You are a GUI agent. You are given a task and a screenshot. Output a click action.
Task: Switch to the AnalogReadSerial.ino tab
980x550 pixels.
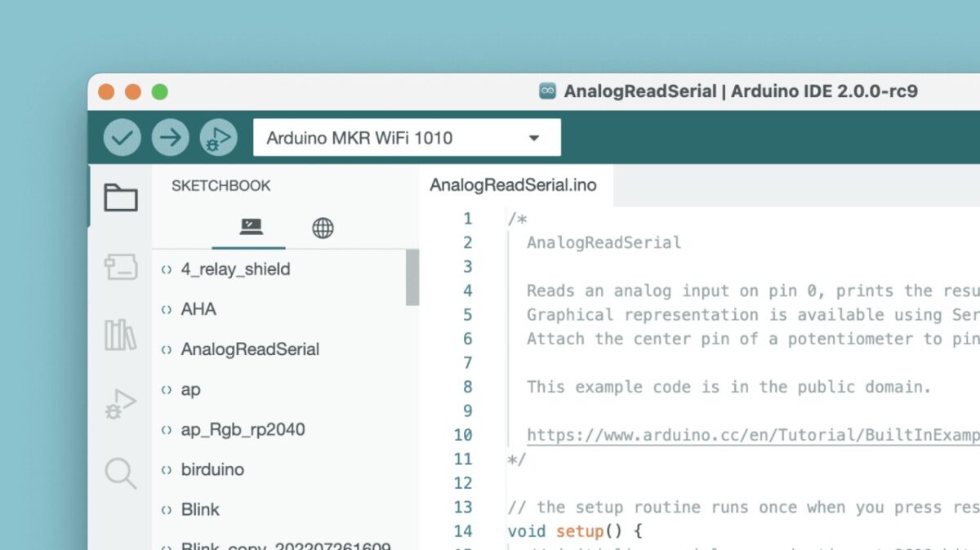coord(514,185)
